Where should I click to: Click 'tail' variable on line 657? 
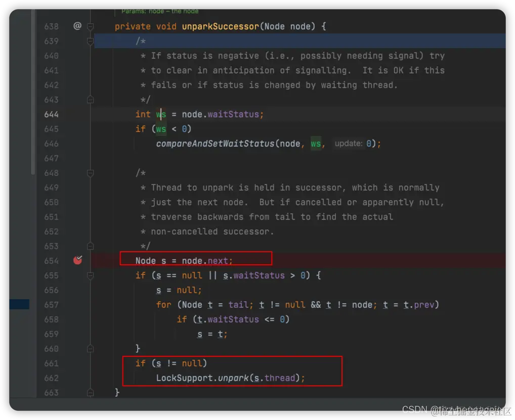[238, 305]
